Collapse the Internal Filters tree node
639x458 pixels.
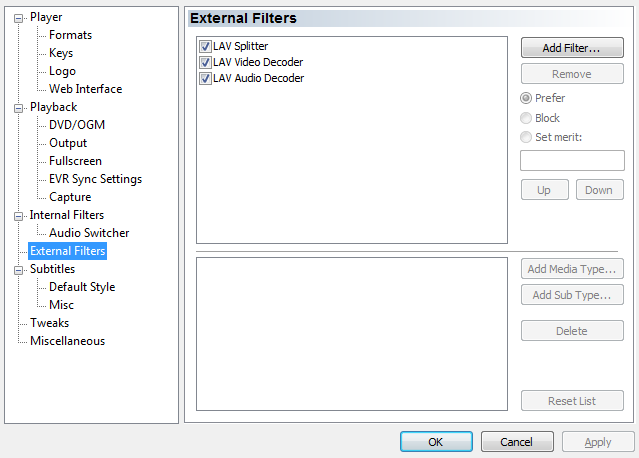tap(18, 216)
